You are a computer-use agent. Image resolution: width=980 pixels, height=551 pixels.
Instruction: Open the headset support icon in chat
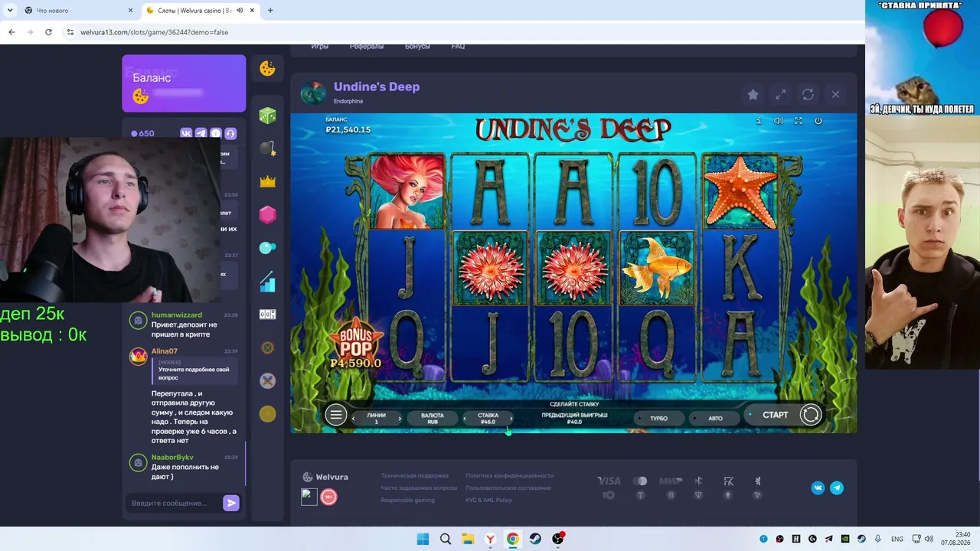(230, 133)
